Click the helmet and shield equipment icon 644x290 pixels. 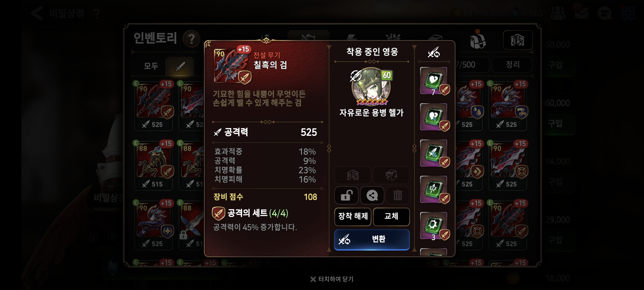click(518, 40)
